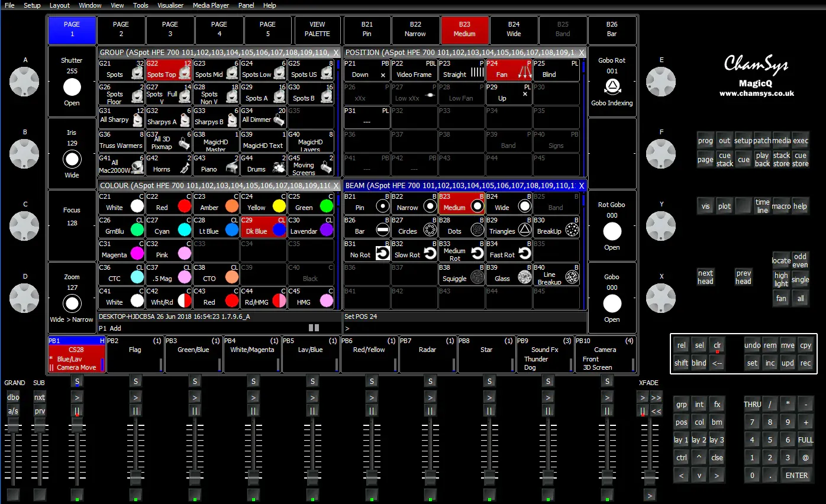Screen dimensions: 826x504
Task: Toggle odd even head selection
Action: click(800, 260)
